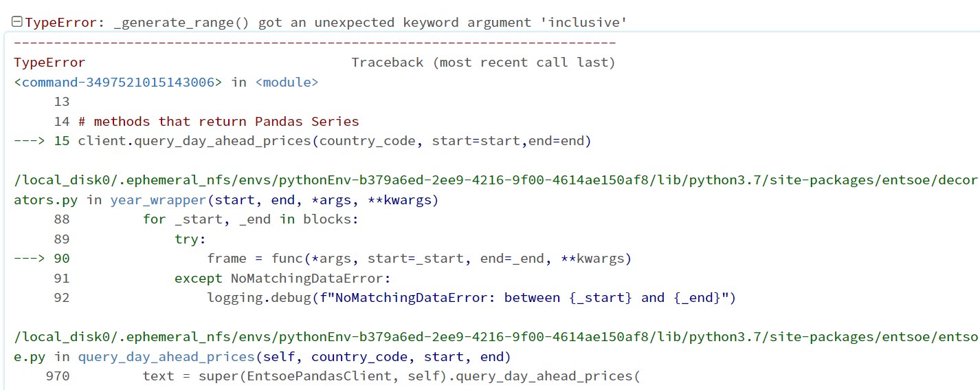The height and width of the screenshot is (390, 980).
Task: Click the logging.debug line 92
Action: pyautogui.click(x=471, y=298)
